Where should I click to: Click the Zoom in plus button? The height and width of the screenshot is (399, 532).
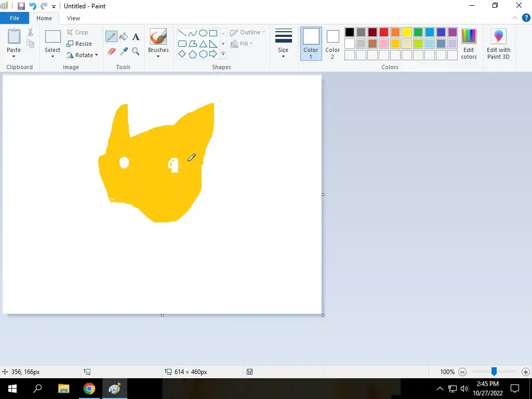tap(526, 372)
